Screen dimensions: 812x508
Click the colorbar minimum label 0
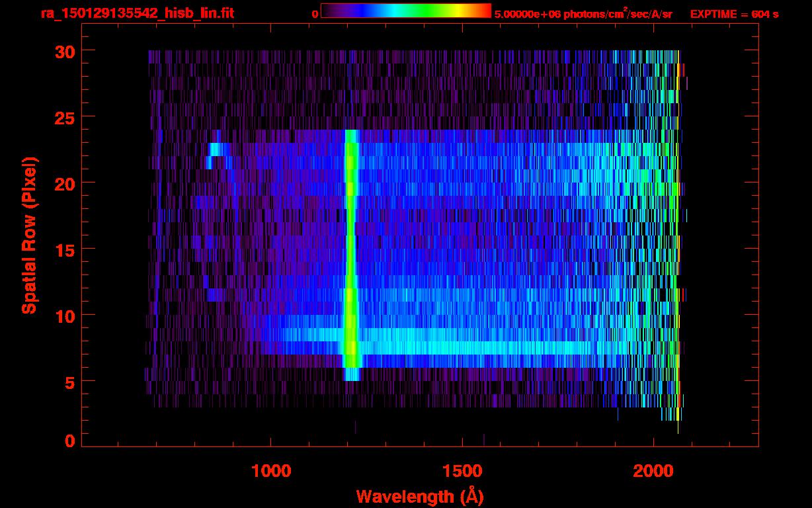point(315,14)
